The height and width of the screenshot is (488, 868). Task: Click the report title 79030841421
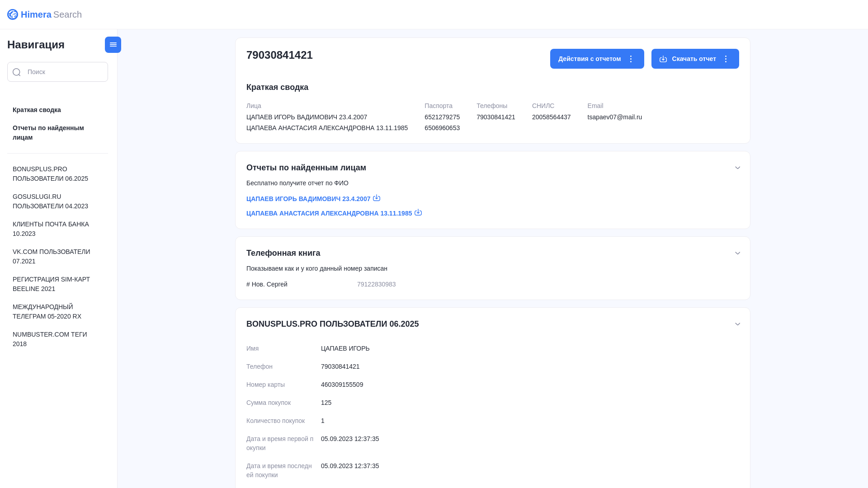[x=279, y=55]
